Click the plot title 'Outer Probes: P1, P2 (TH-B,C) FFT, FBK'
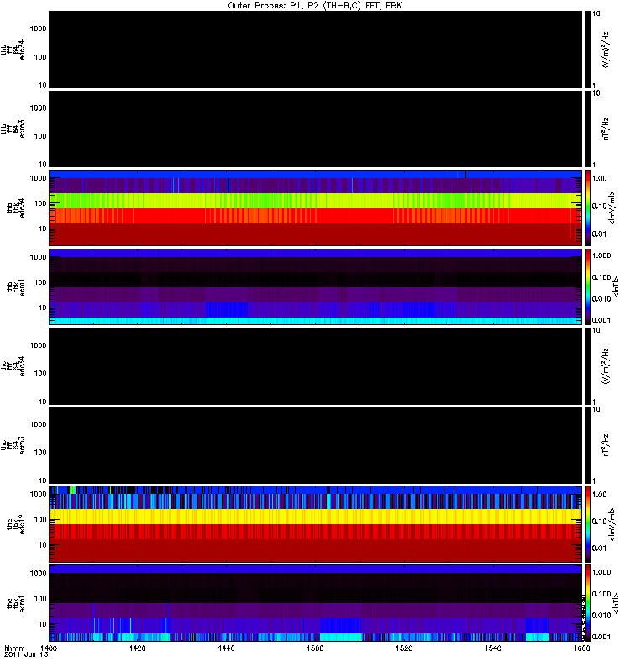 coord(314,5)
